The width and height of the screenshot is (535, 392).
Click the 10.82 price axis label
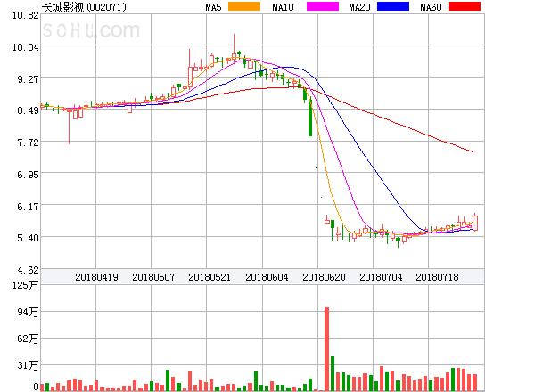point(26,15)
